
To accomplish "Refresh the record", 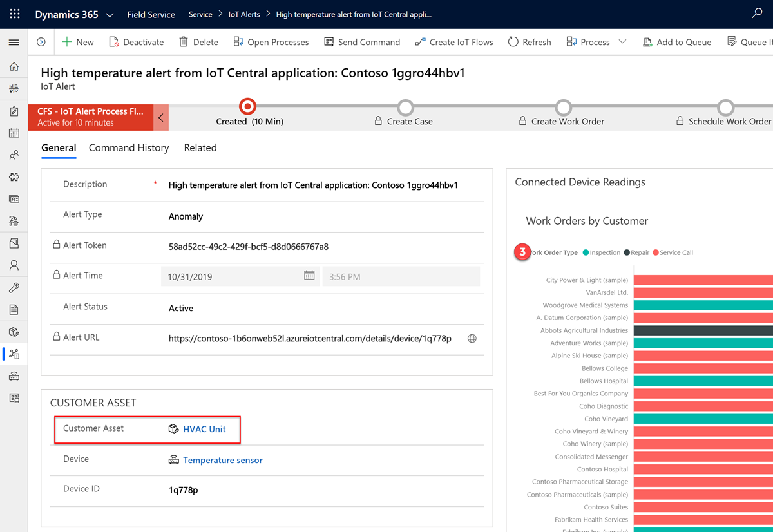I will 530,42.
